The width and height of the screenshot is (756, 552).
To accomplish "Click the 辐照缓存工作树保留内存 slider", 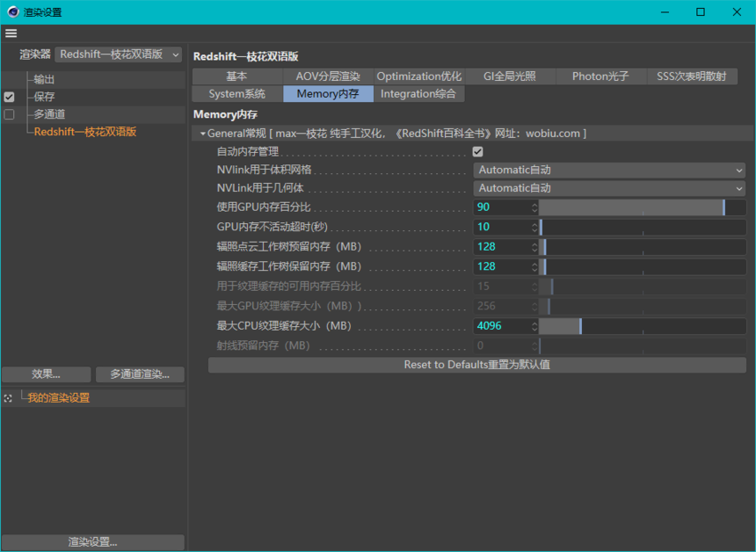I will 643,266.
